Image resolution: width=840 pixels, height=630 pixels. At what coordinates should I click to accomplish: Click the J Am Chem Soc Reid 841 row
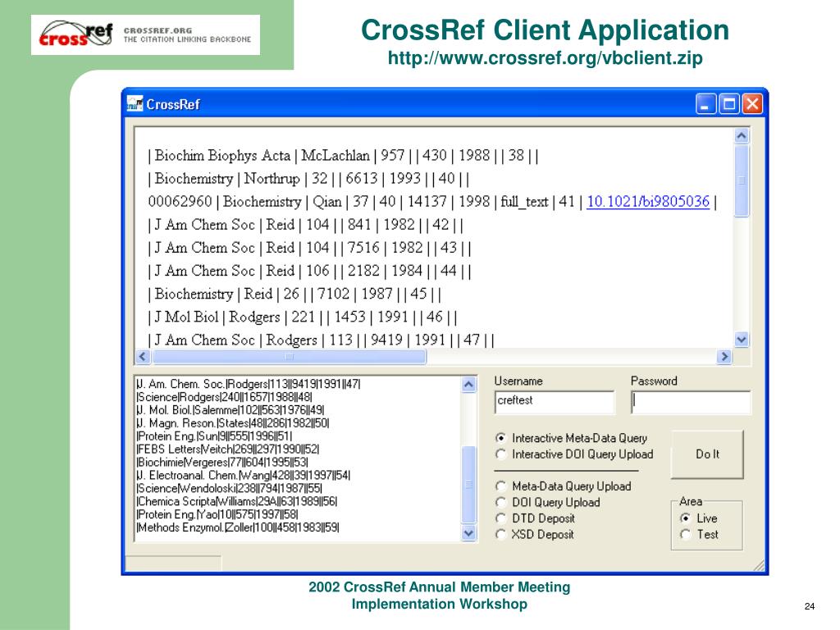pyautogui.click(x=305, y=225)
